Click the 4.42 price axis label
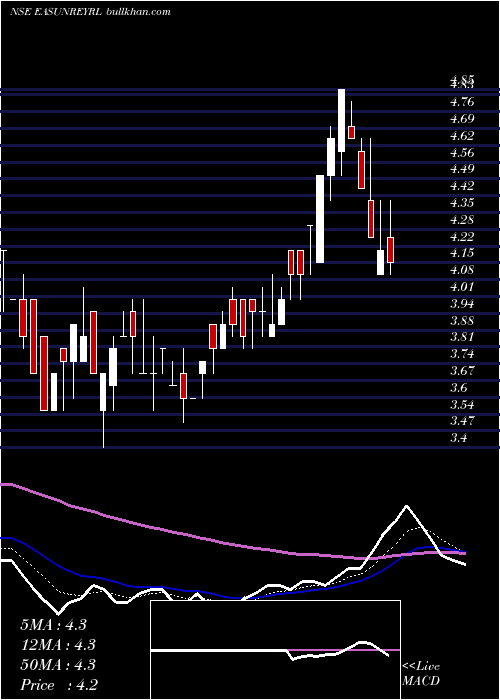This screenshot has height=700, width=500. click(462, 186)
